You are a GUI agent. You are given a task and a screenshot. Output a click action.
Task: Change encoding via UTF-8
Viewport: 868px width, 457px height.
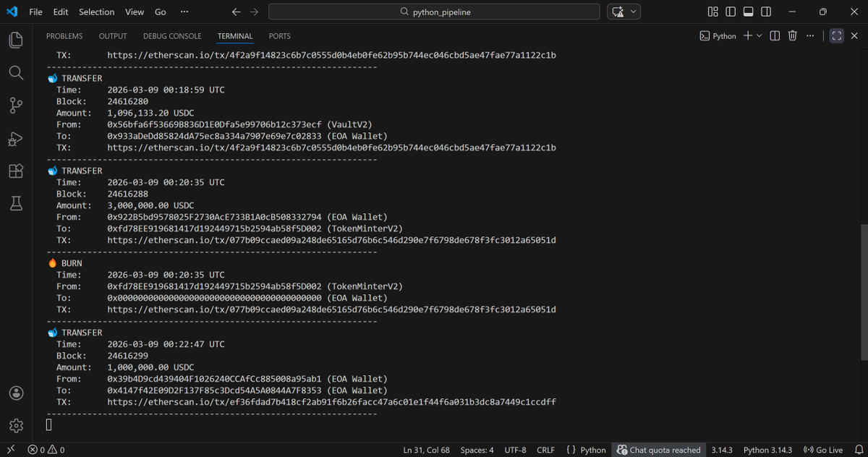coord(515,450)
